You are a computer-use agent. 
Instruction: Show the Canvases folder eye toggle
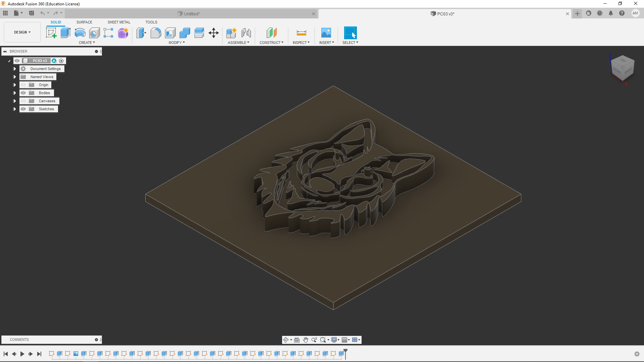point(23,101)
